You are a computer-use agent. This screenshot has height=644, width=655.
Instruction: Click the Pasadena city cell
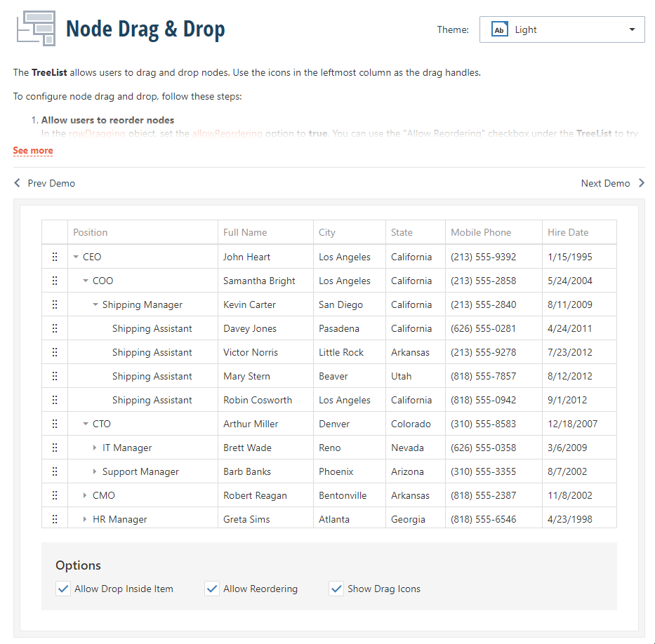click(350, 328)
